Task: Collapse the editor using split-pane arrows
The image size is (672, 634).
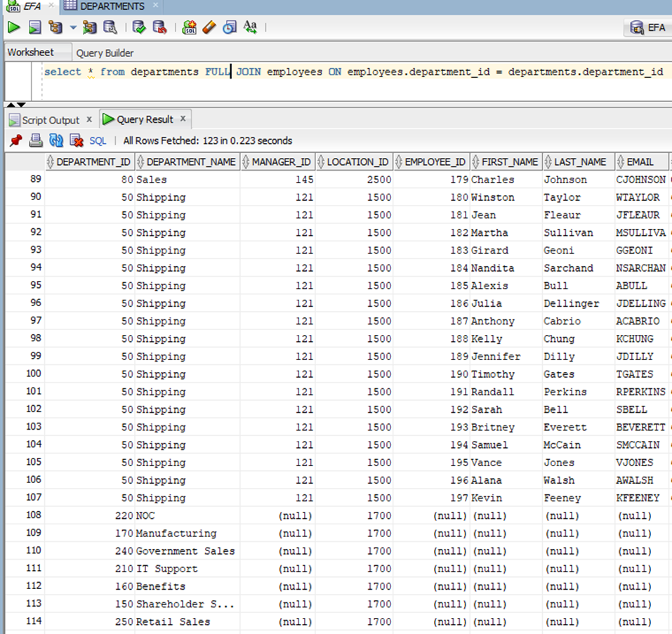Action: click(16, 105)
